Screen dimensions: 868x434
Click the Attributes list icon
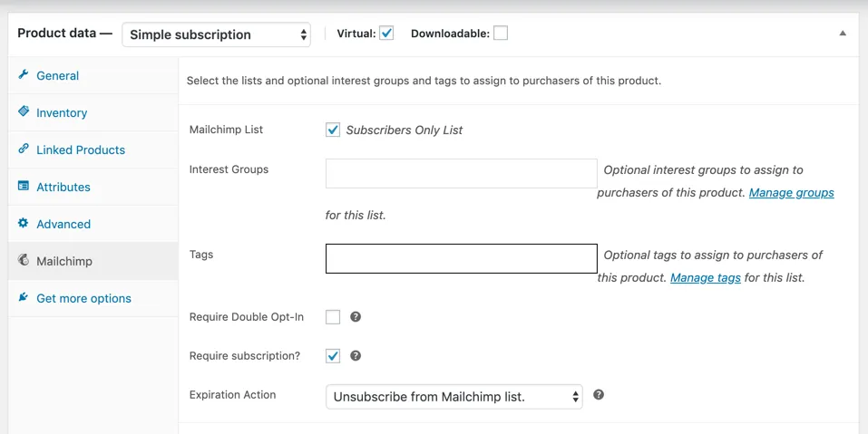pos(24,186)
